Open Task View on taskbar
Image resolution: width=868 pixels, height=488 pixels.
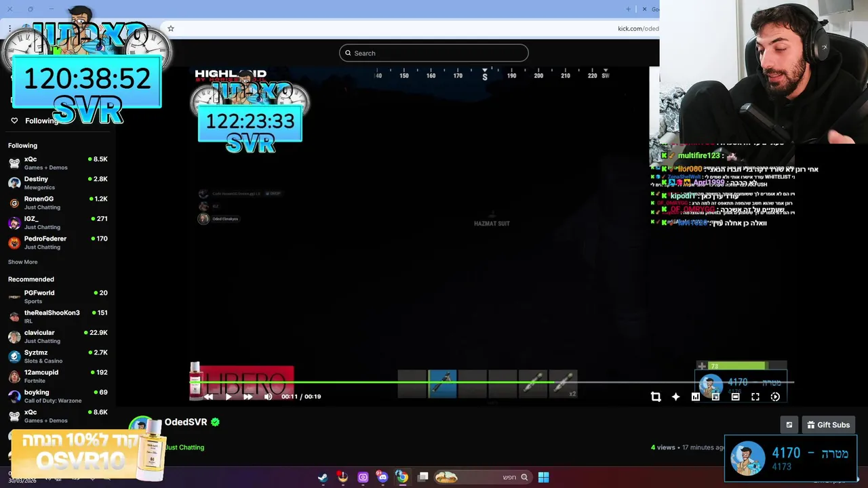[x=423, y=477]
